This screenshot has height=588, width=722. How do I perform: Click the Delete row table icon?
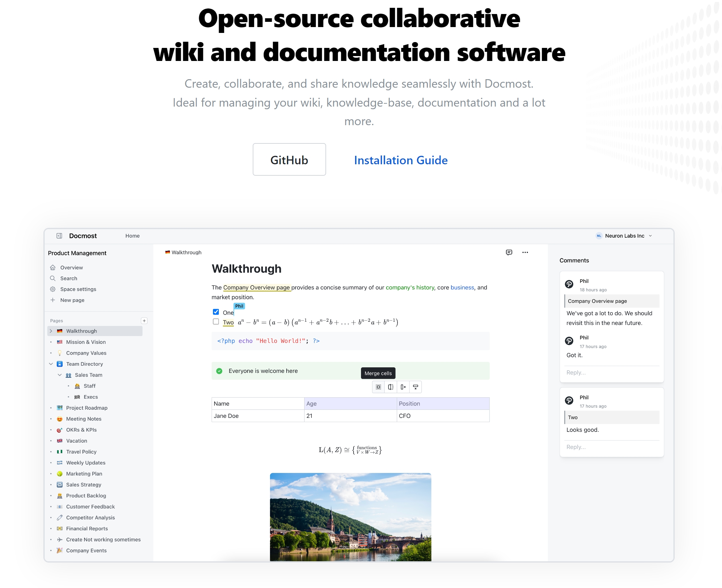coord(415,387)
